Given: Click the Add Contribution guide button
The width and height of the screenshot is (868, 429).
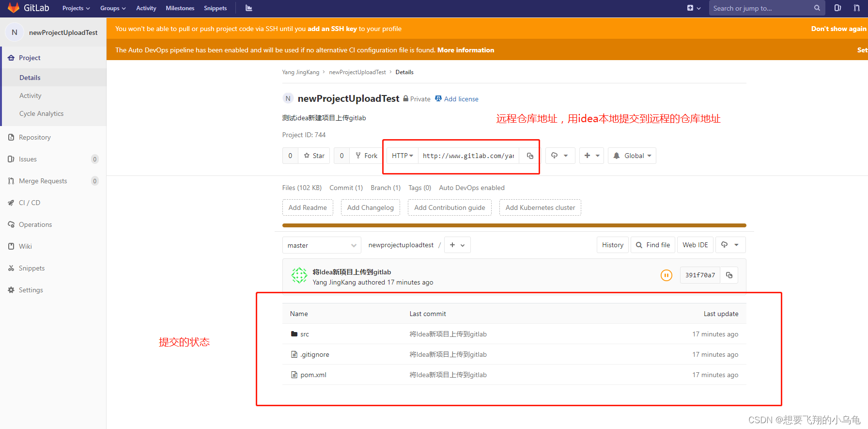Looking at the screenshot, I should click(x=449, y=207).
